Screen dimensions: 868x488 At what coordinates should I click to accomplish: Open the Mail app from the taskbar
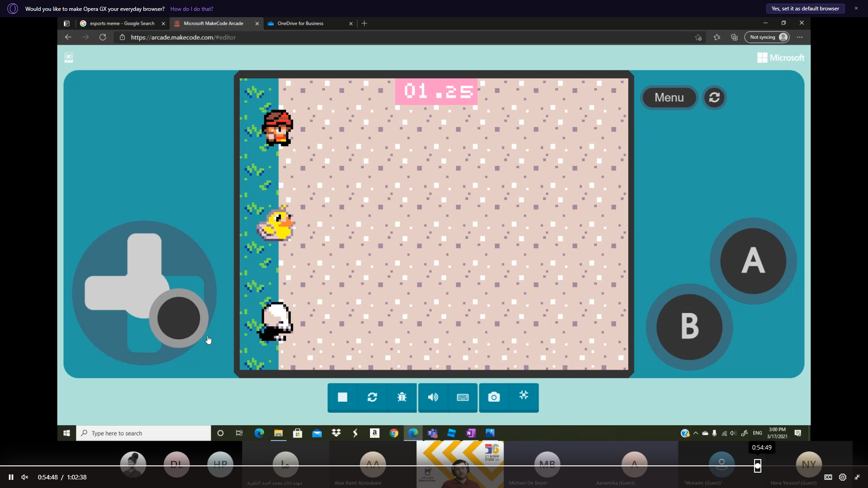click(317, 433)
